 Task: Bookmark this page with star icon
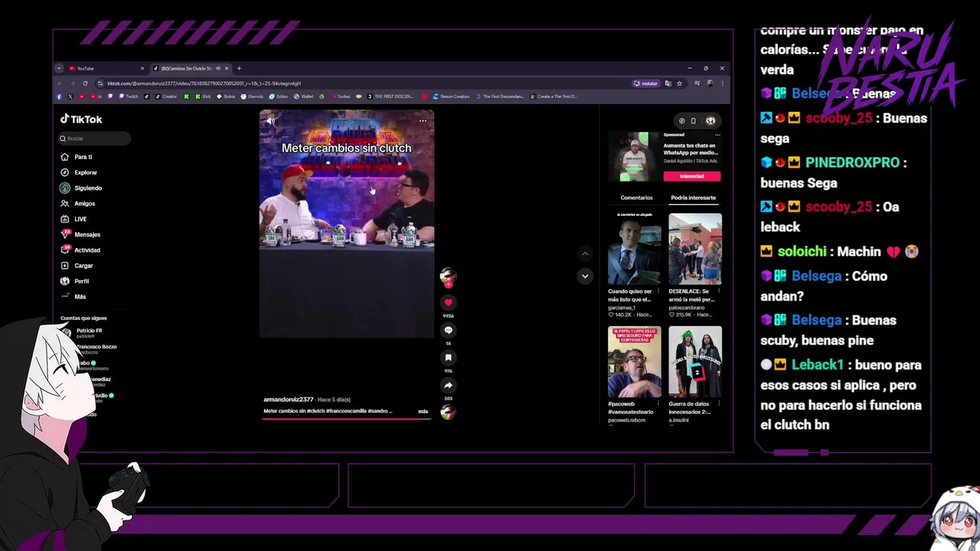point(679,83)
